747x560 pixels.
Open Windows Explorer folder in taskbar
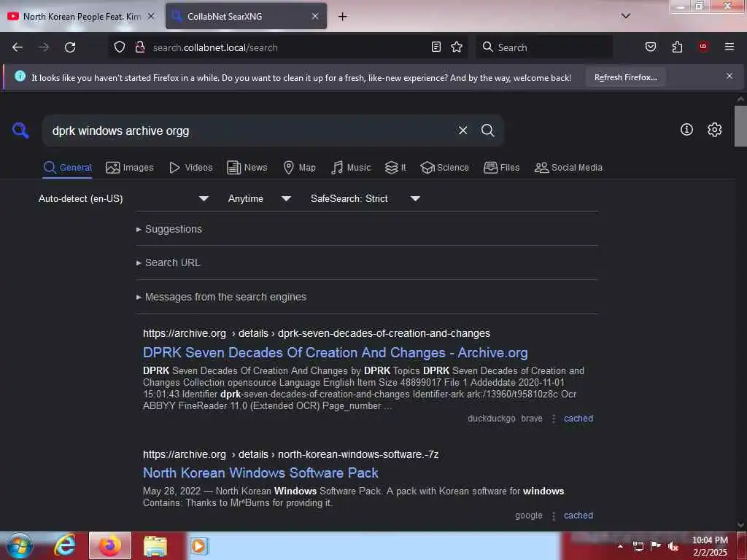pyautogui.click(x=155, y=546)
